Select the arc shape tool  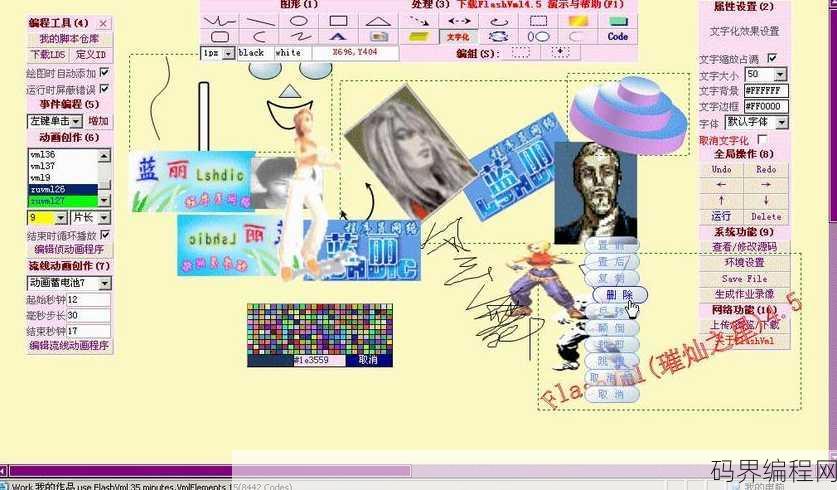coord(259,37)
